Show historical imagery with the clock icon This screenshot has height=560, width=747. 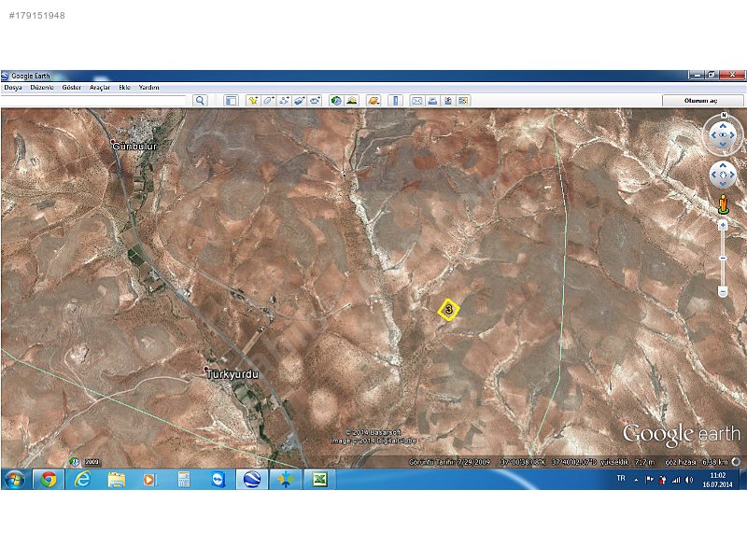pyautogui.click(x=336, y=101)
